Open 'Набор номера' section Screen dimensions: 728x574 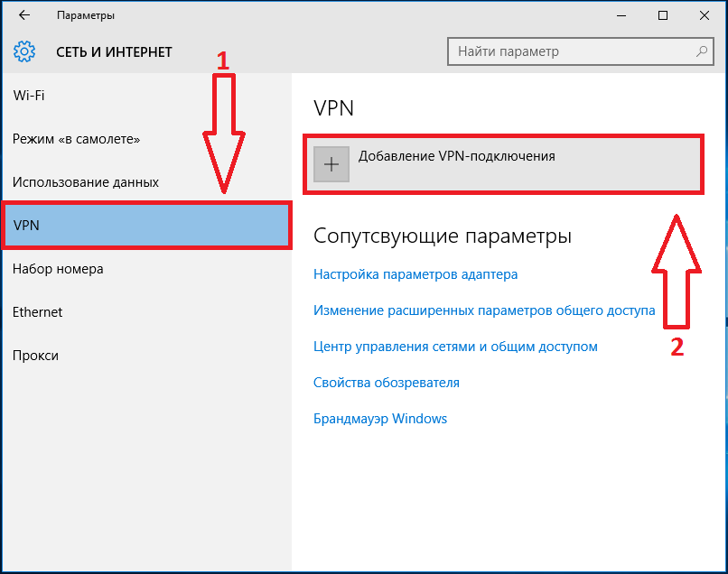coord(146,269)
